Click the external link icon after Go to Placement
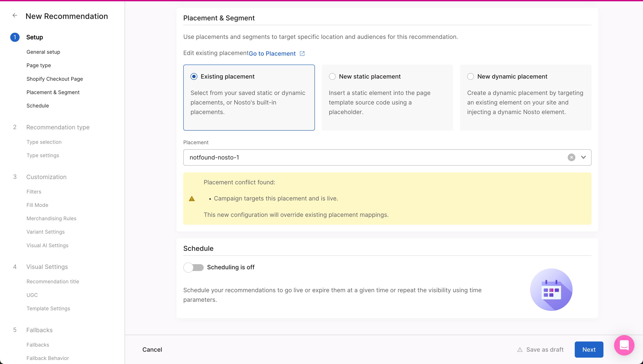Screen dimensions: 643x364 [302, 54]
